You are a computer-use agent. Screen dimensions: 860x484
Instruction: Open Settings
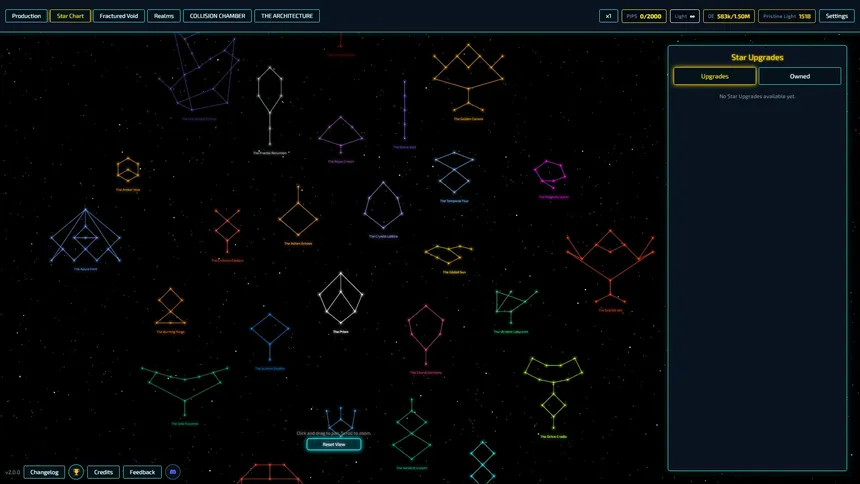click(837, 16)
